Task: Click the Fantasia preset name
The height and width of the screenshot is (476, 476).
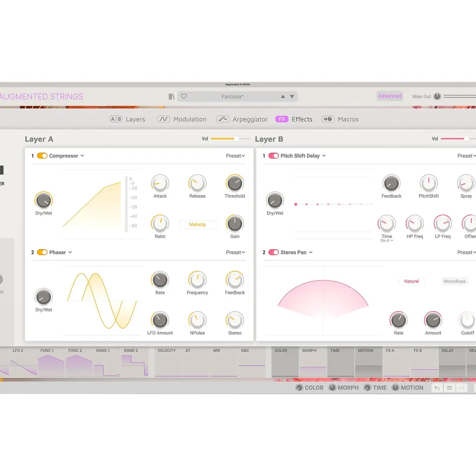Action: coord(232,97)
